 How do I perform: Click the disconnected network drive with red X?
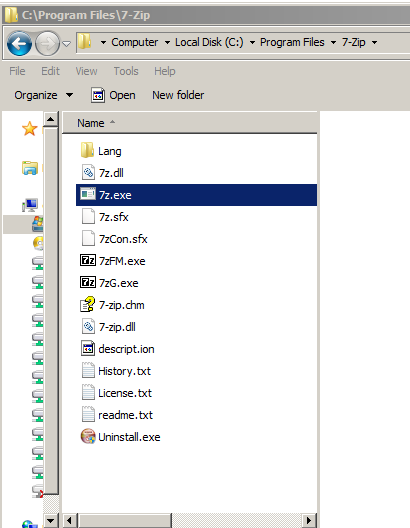click(38, 491)
